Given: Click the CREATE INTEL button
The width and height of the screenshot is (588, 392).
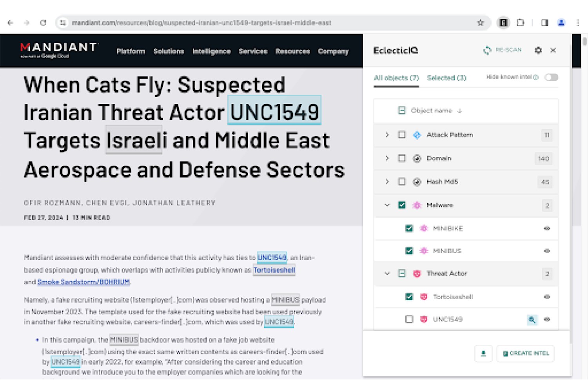Looking at the screenshot, I should [x=525, y=354].
